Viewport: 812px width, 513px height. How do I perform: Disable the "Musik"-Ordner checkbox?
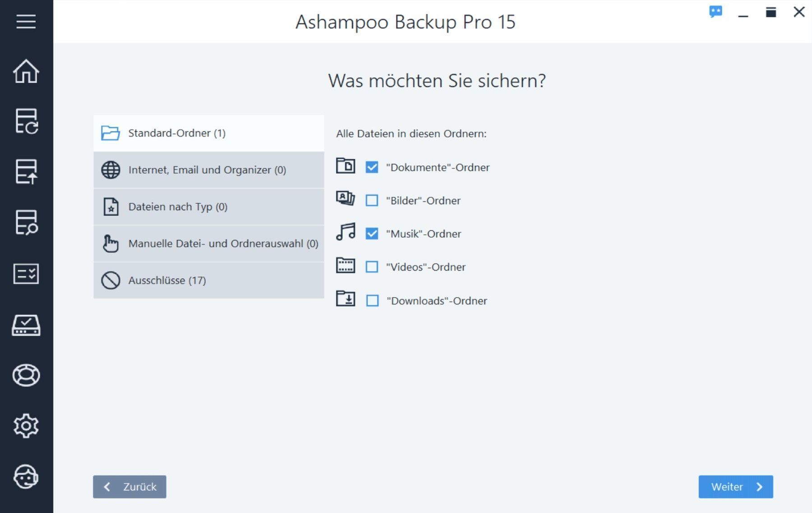click(372, 234)
